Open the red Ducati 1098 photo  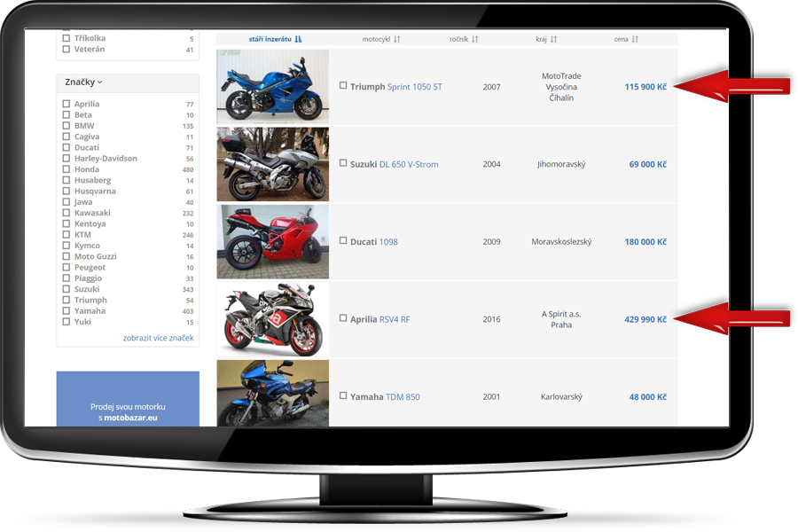coord(273,242)
